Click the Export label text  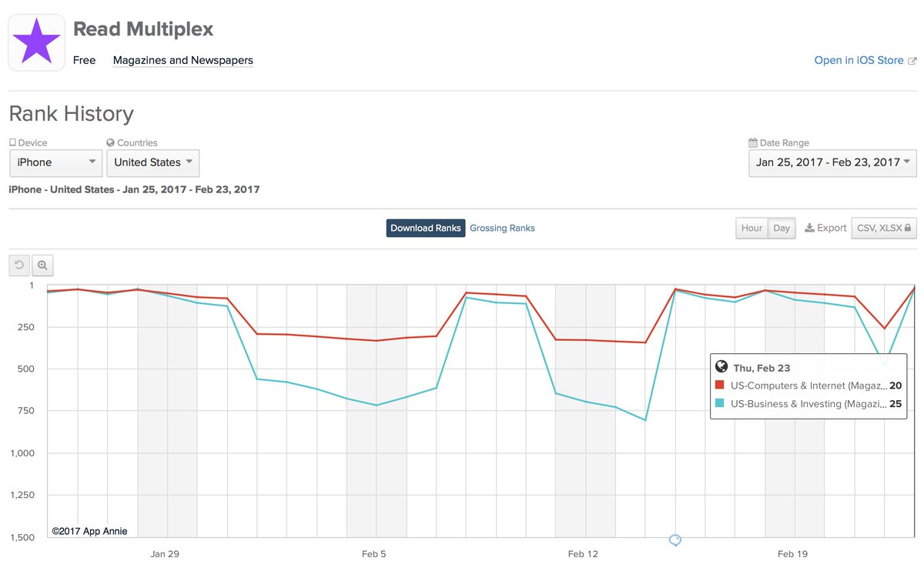[x=832, y=228]
